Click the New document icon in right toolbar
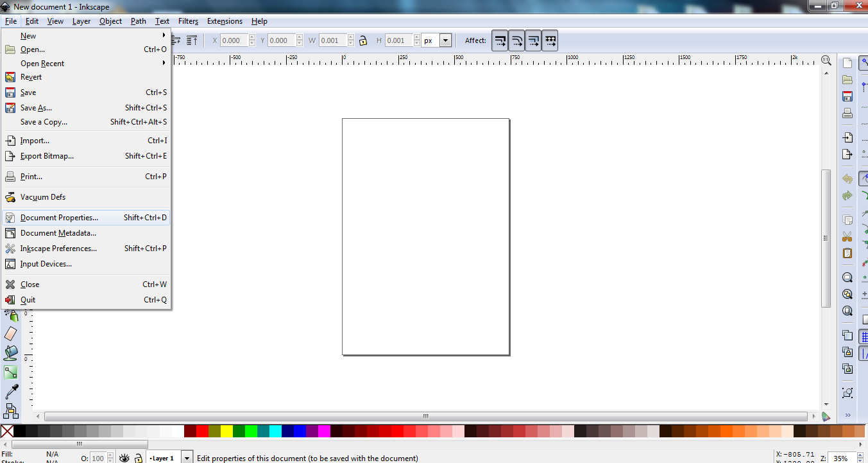Viewport: 868px width, 463px height. 847,63
